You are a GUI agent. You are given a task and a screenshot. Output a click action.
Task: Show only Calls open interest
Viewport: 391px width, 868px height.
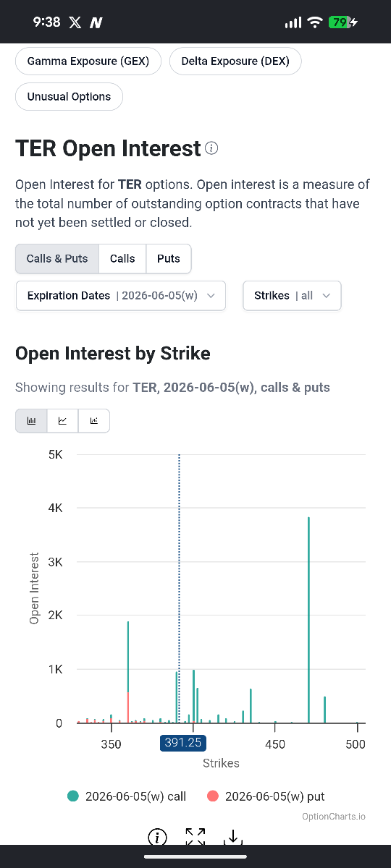coord(122,258)
